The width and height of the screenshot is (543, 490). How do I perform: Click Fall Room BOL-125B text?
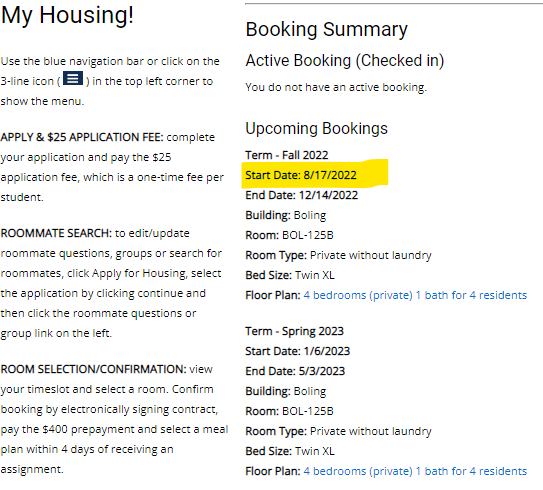point(290,235)
